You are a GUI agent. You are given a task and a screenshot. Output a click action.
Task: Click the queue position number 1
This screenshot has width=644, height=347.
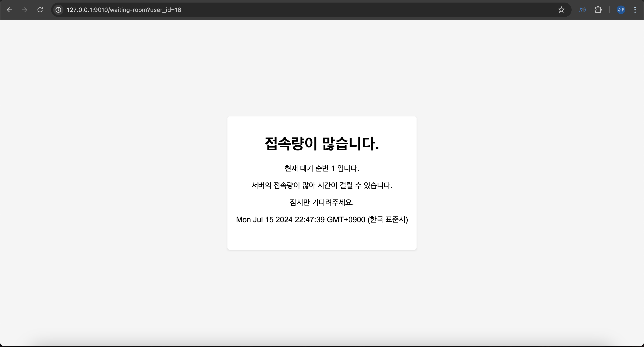(x=333, y=168)
